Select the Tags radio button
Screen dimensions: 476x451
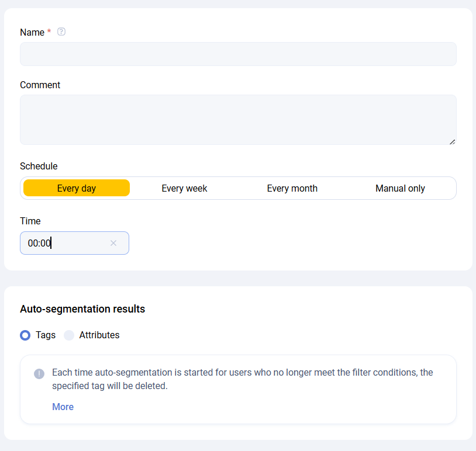(x=25, y=335)
